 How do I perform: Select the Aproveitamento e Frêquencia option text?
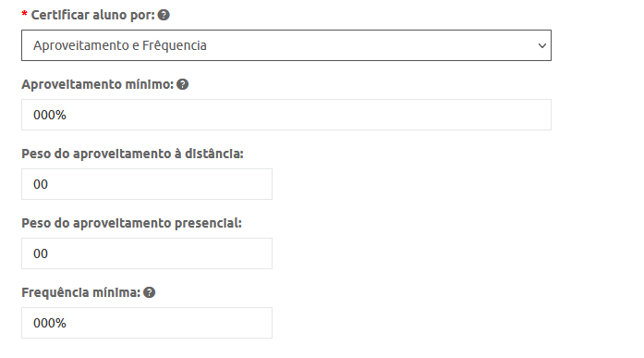pos(120,45)
